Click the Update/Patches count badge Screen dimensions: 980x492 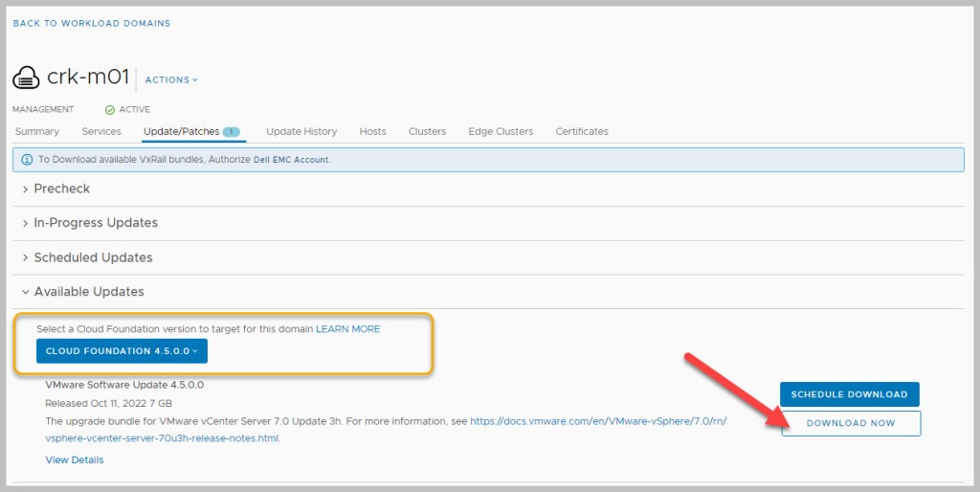point(231,131)
